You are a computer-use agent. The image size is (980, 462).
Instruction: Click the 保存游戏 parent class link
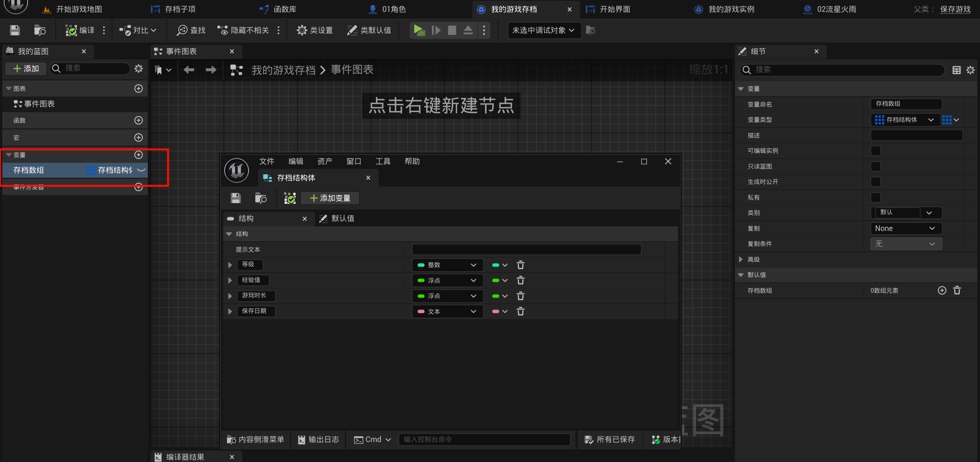[x=955, y=9]
